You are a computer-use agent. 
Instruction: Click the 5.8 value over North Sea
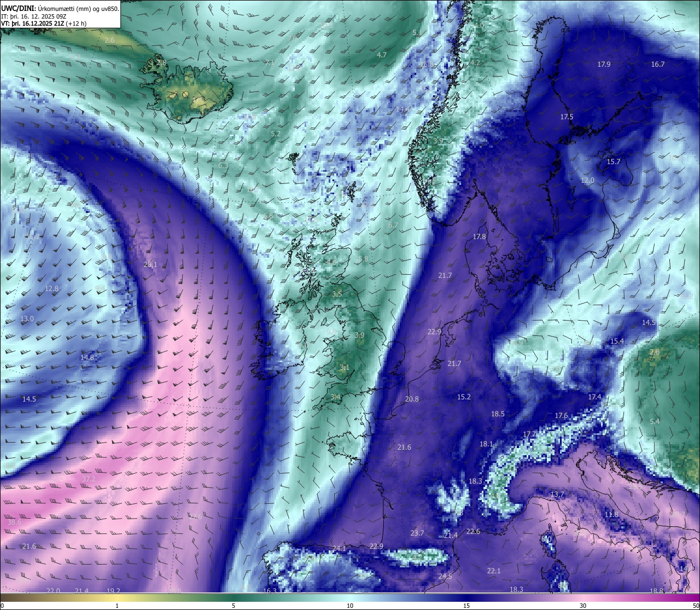pyautogui.click(x=363, y=259)
